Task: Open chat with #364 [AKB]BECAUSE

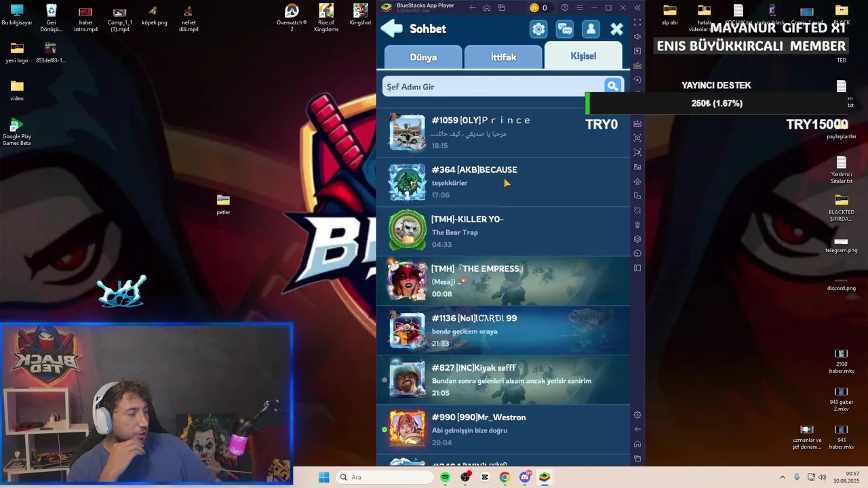Action: point(503,182)
